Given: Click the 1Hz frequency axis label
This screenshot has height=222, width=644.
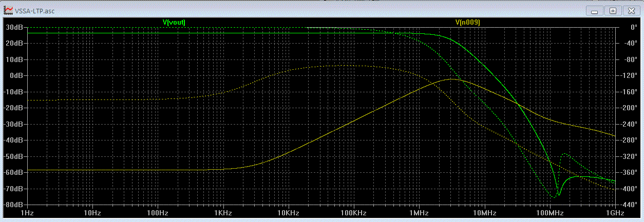Looking at the screenshot, I should pyautogui.click(x=27, y=212).
